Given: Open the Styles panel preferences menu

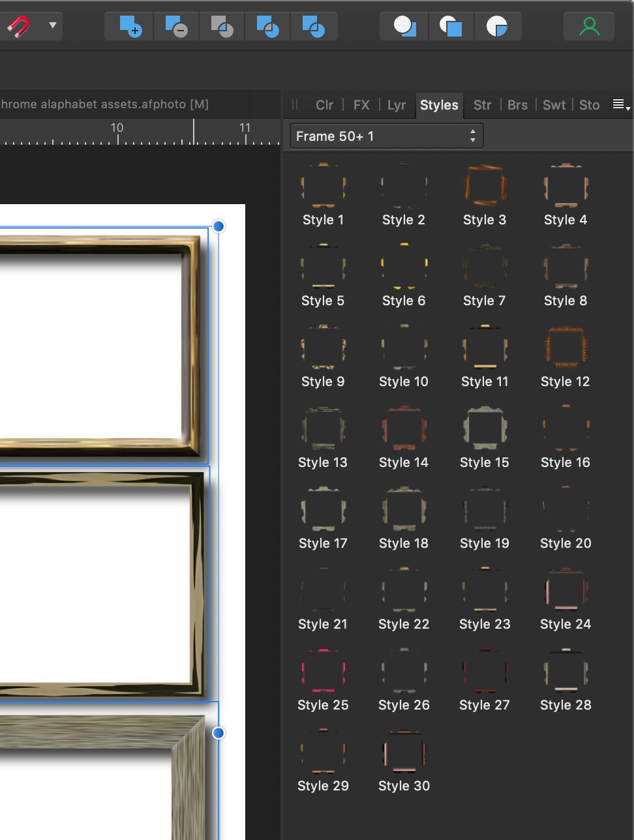Looking at the screenshot, I should (621, 105).
